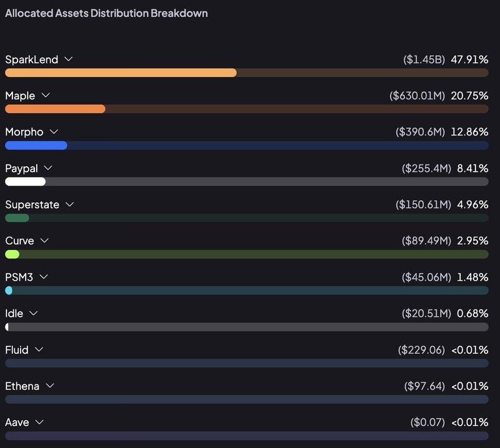500x448 pixels.
Task: Click the SparkLend label
Action: coord(31,59)
